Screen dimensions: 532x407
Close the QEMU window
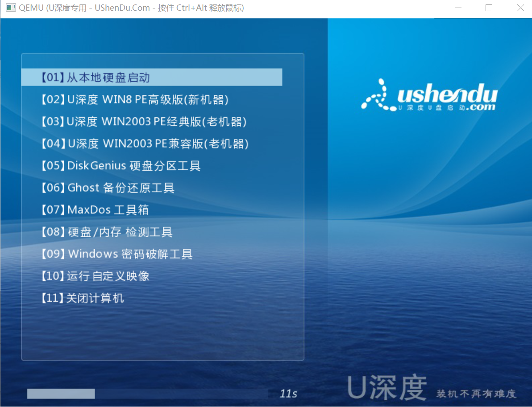coord(520,8)
